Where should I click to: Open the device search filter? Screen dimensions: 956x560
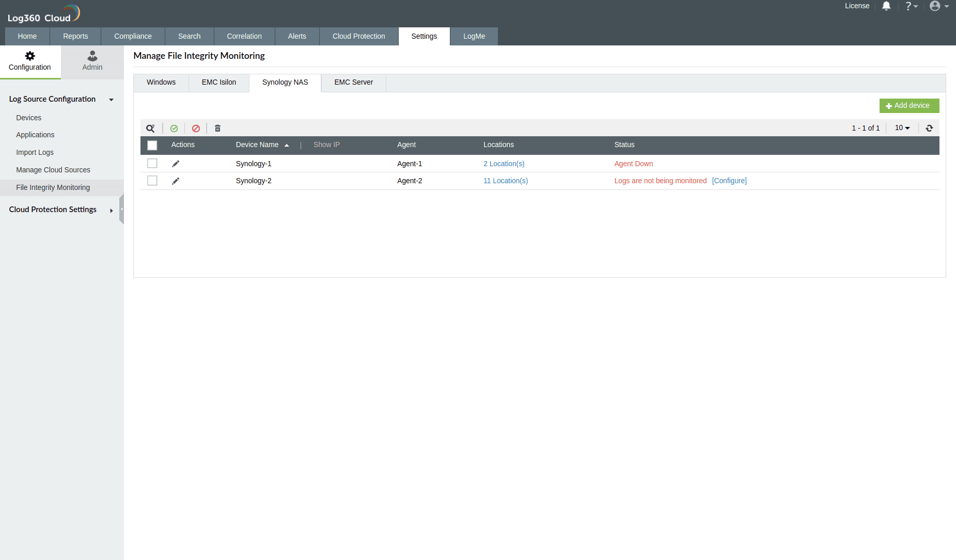(x=150, y=128)
